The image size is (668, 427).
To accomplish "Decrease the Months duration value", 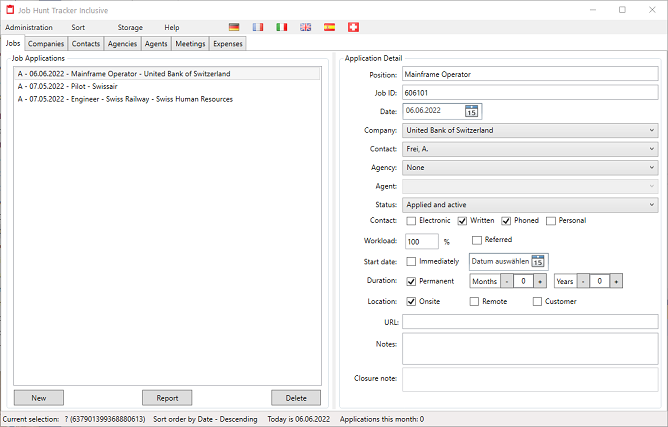I will pos(507,281).
